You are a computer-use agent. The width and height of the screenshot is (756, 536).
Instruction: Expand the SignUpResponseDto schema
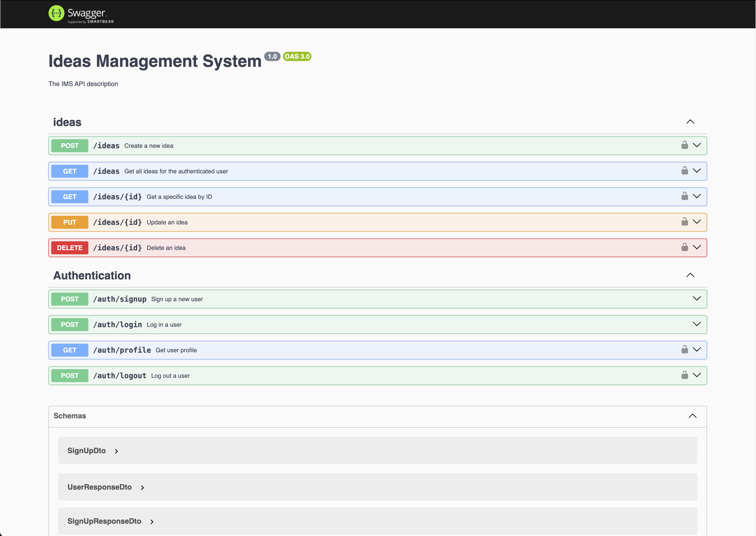click(x=152, y=522)
